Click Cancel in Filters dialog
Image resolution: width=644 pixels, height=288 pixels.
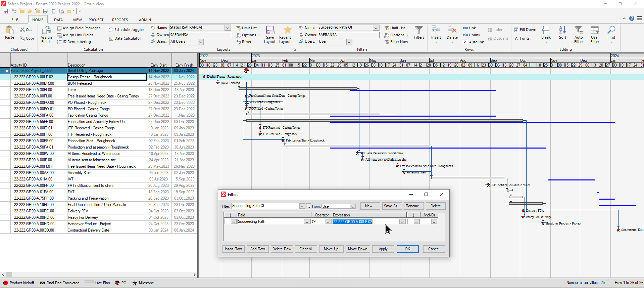(x=434, y=249)
